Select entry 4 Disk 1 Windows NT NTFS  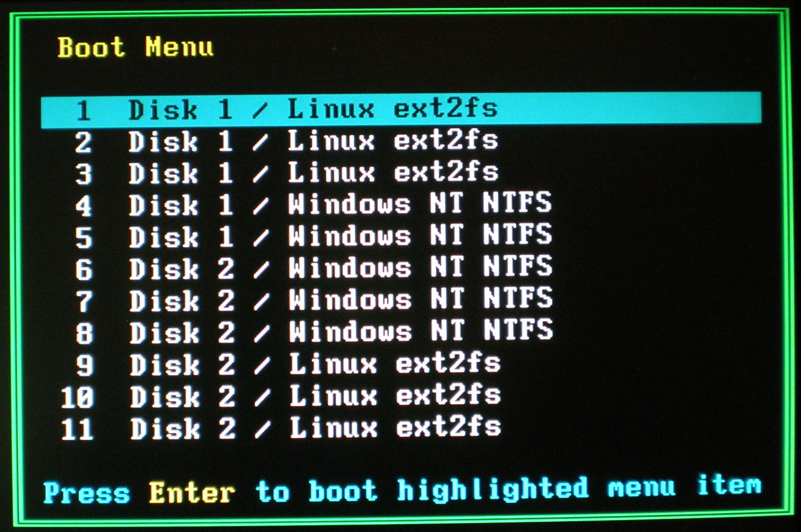[313, 205]
